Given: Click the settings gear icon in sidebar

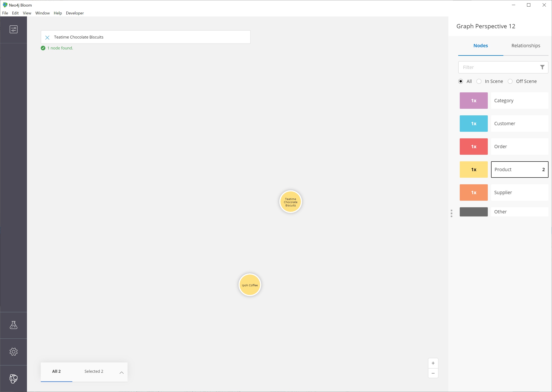Looking at the screenshot, I should click(13, 352).
